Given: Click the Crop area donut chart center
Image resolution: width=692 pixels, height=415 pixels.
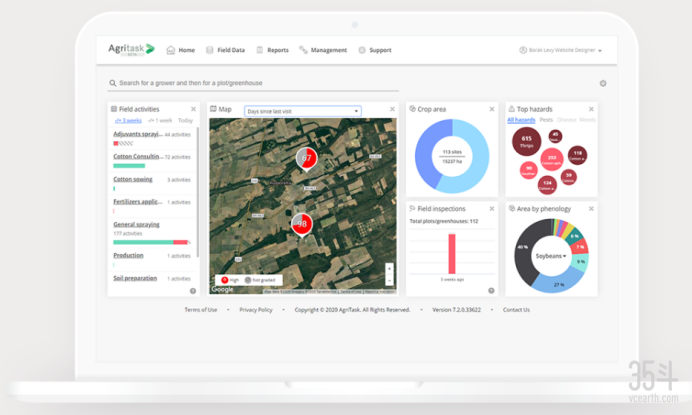Looking at the screenshot, I should coord(452,156).
